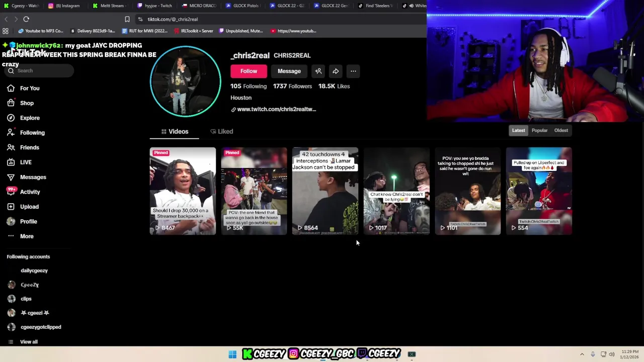Switch to the Videos tab
Screen dimensions: 644x362
coord(175,132)
